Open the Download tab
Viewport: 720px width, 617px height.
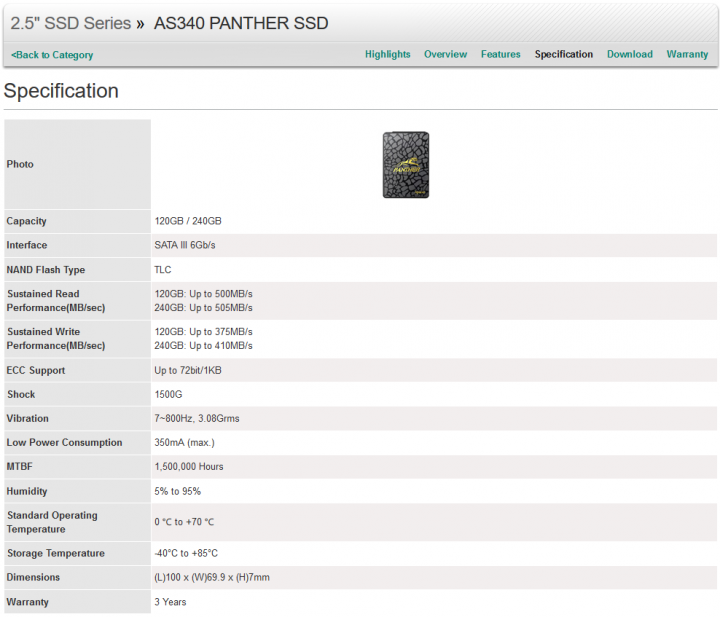tap(630, 54)
